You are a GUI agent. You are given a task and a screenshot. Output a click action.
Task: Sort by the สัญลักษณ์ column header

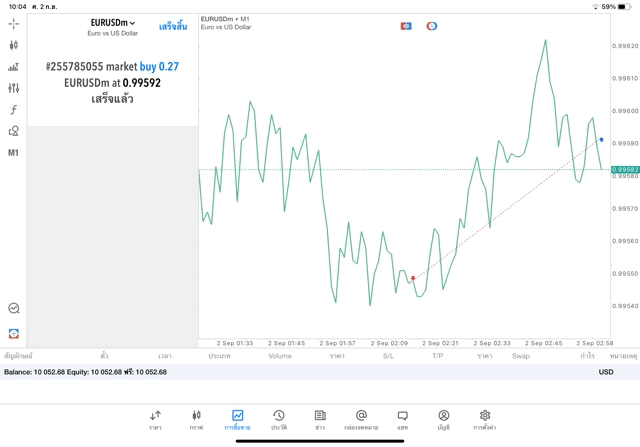tap(18, 356)
